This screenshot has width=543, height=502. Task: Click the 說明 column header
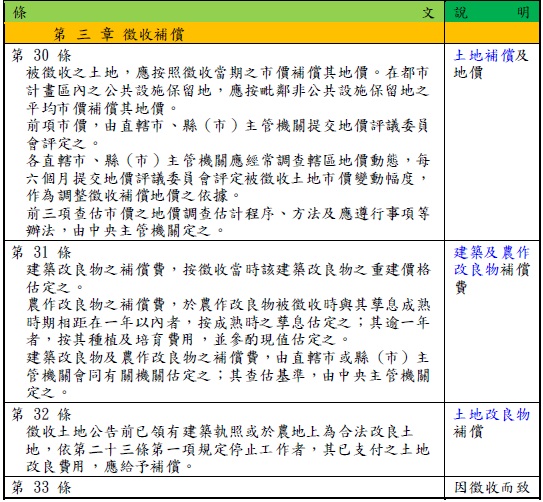[x=492, y=13]
